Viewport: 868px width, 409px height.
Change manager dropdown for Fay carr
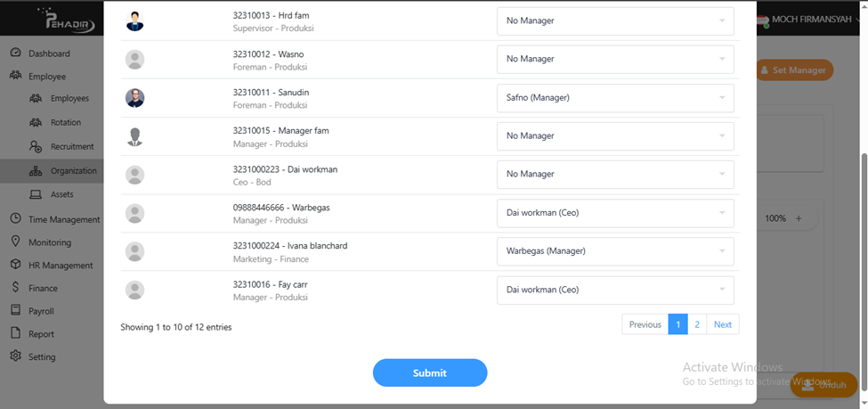click(x=615, y=290)
